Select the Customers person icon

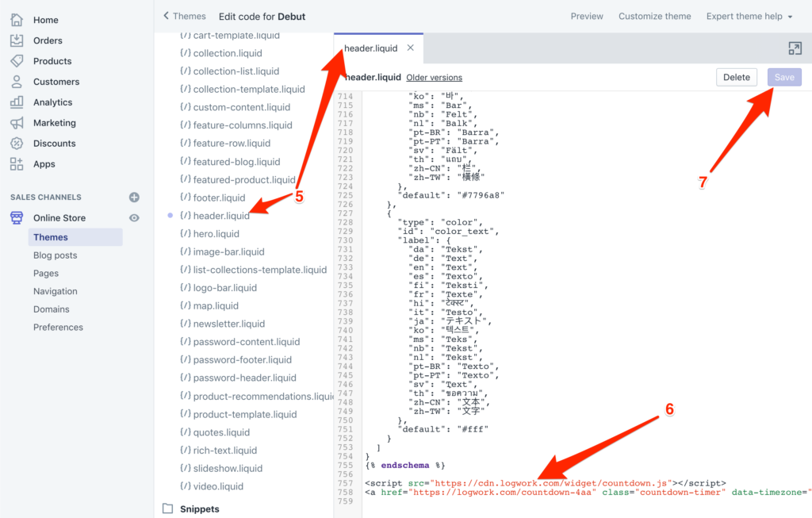pos(17,82)
